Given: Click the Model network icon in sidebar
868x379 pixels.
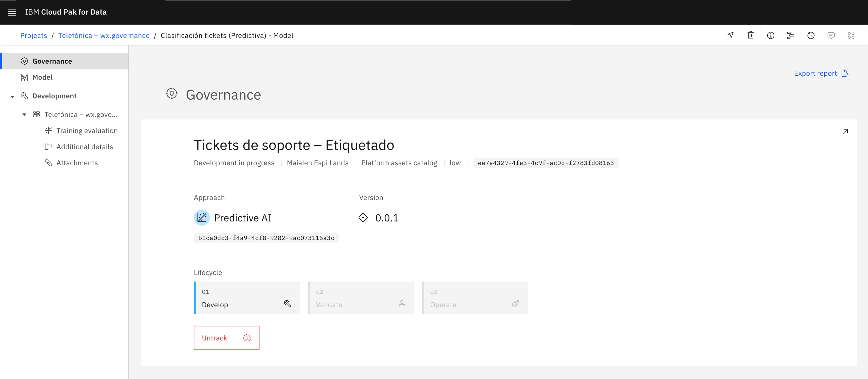Looking at the screenshot, I should pos(24,77).
